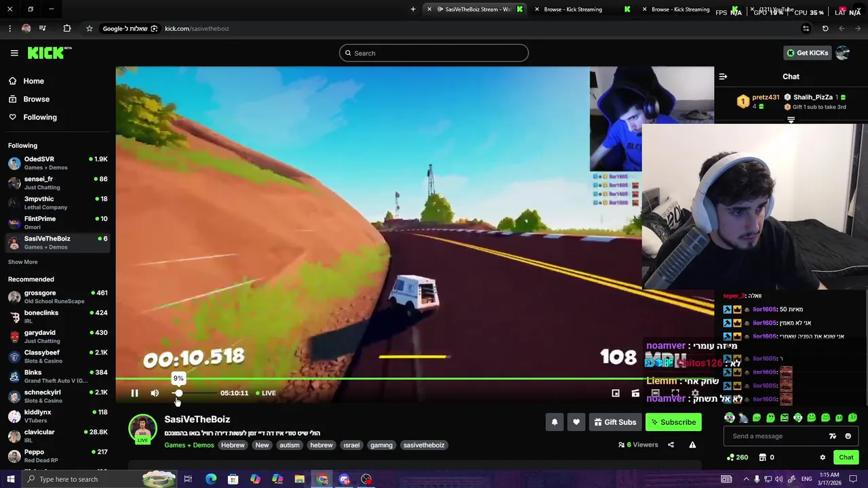Click the stream progress bar
The width and height of the screenshot is (868, 488).
pyautogui.click(x=414, y=379)
